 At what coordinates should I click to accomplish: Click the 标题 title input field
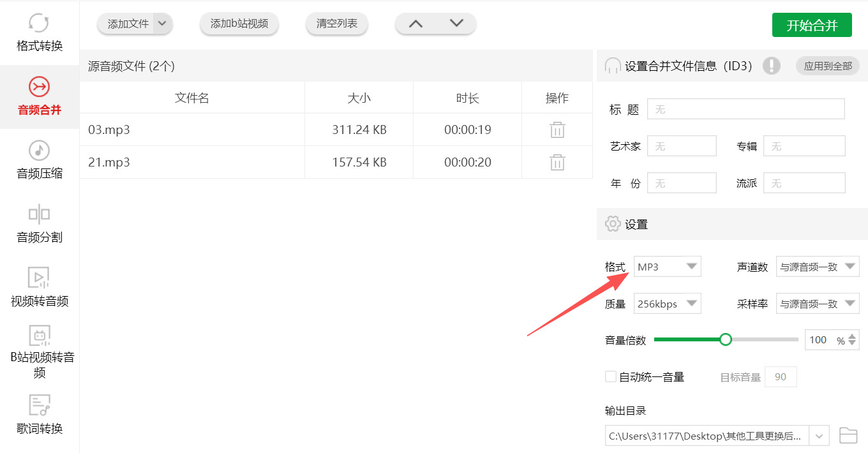click(745, 108)
